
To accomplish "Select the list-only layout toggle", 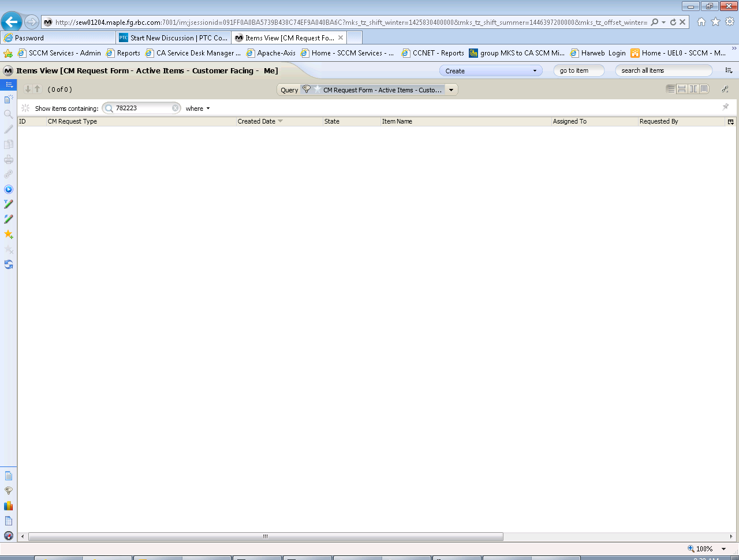I will click(671, 89).
